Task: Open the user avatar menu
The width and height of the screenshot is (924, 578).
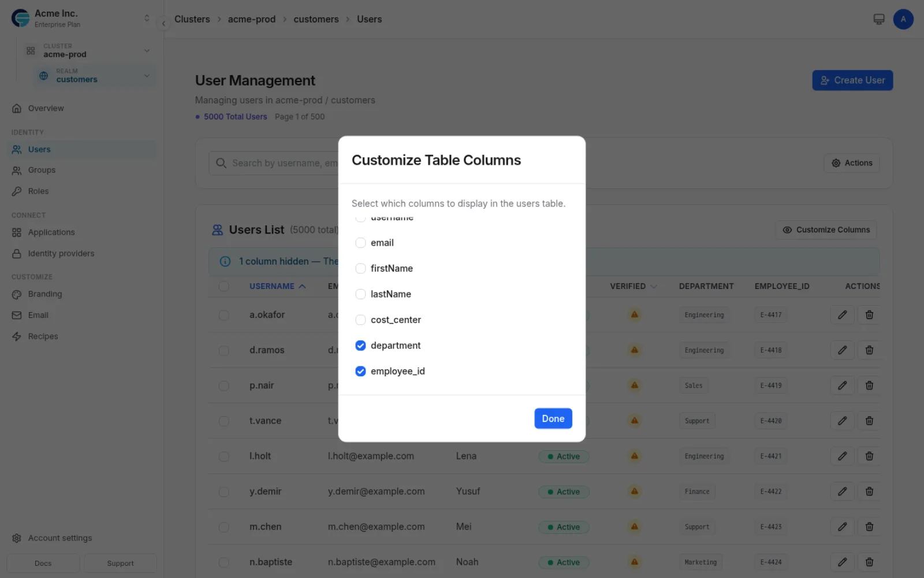Action: pos(903,19)
